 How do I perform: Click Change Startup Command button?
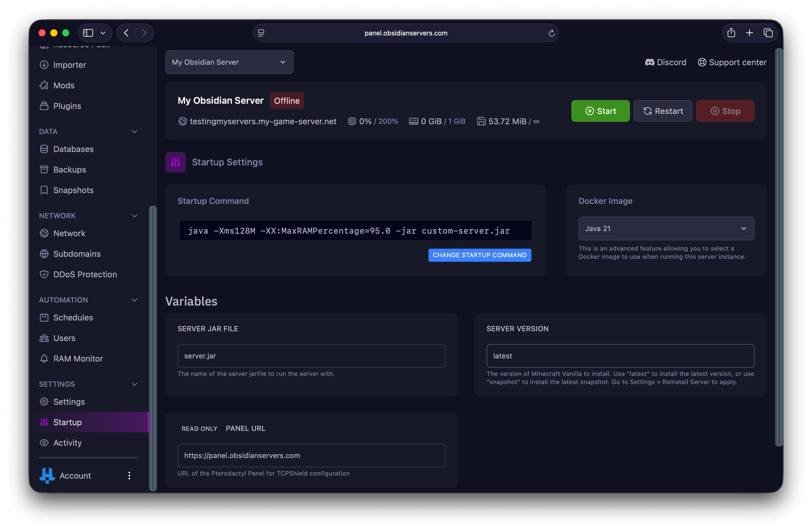click(x=479, y=255)
